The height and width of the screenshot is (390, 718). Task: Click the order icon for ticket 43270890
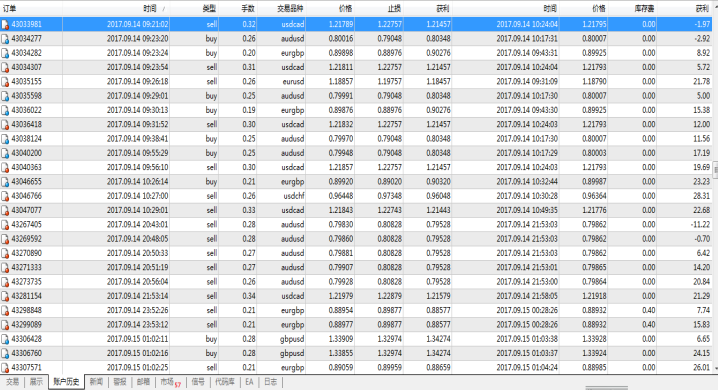point(5,253)
